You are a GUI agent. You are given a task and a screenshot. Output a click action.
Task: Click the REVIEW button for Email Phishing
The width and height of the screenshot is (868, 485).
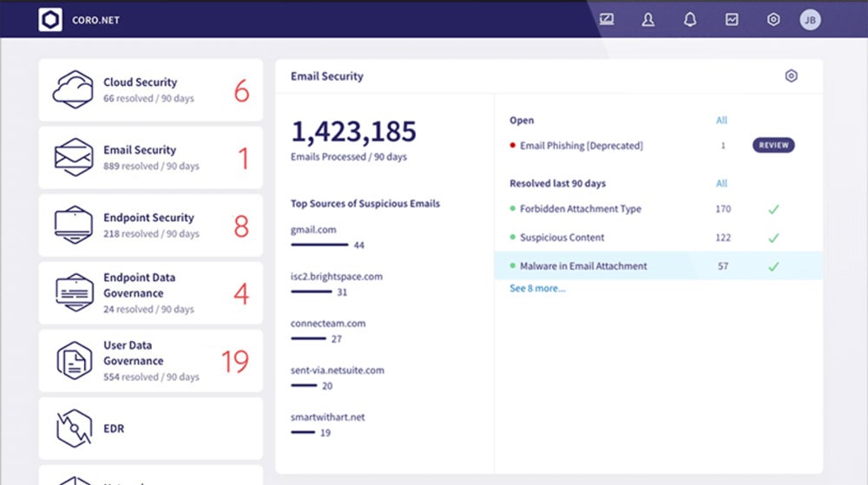[773, 146]
